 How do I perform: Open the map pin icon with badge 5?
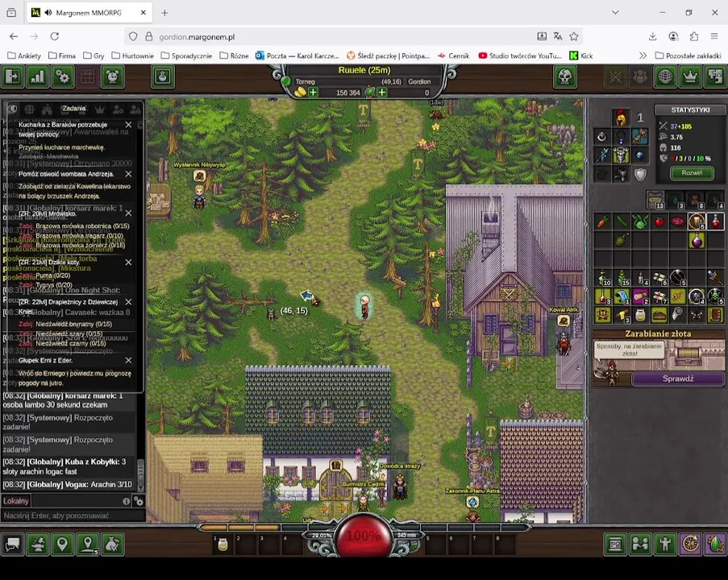87,544
